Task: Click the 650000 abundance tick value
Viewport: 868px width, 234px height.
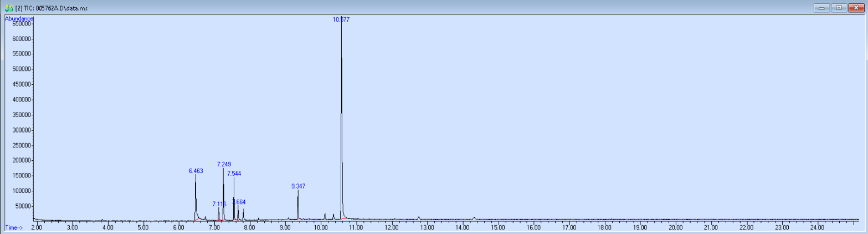Action: point(22,24)
